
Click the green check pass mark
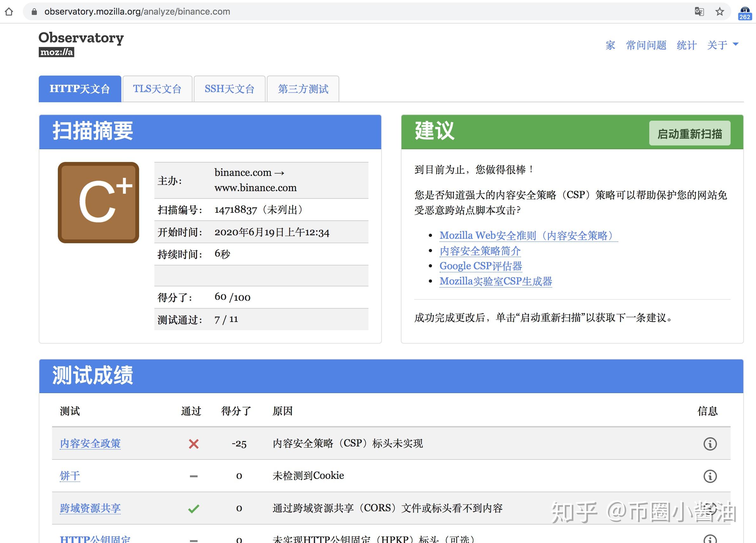point(194,509)
